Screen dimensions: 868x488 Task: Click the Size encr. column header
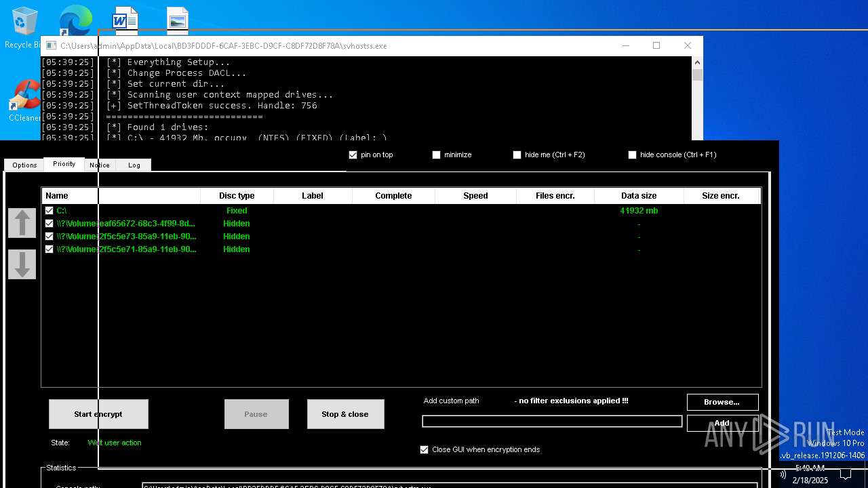[x=721, y=196]
